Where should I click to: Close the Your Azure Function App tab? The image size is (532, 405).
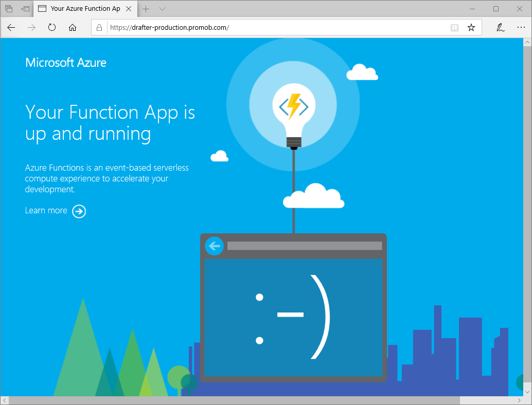point(129,9)
